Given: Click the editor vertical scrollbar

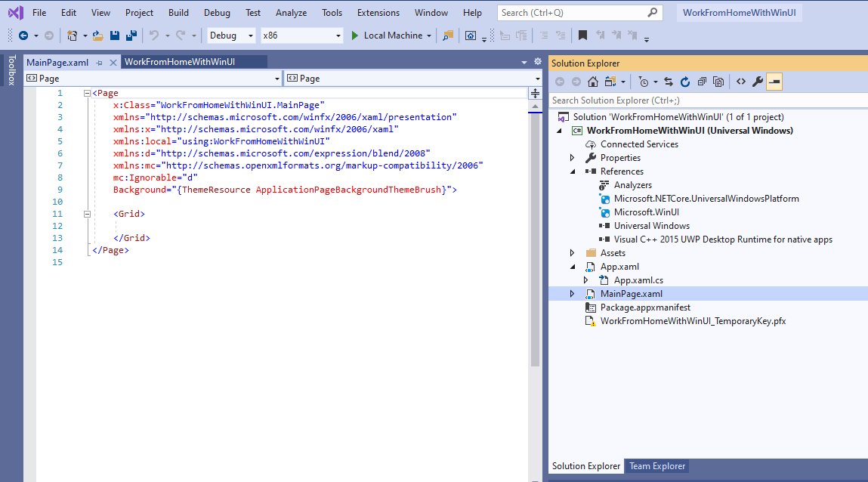Looking at the screenshot, I should coord(536,241).
